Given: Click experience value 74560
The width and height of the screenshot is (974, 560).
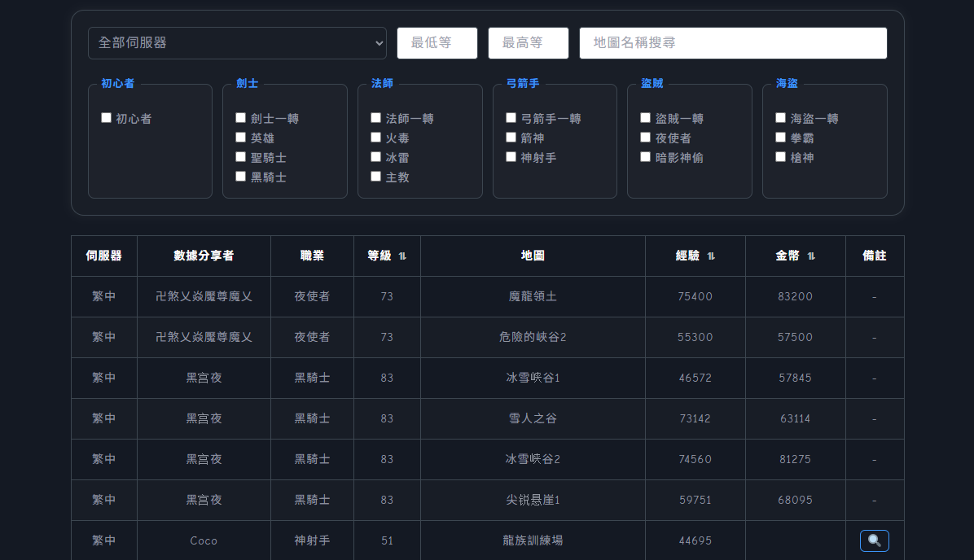Looking at the screenshot, I should 695,459.
